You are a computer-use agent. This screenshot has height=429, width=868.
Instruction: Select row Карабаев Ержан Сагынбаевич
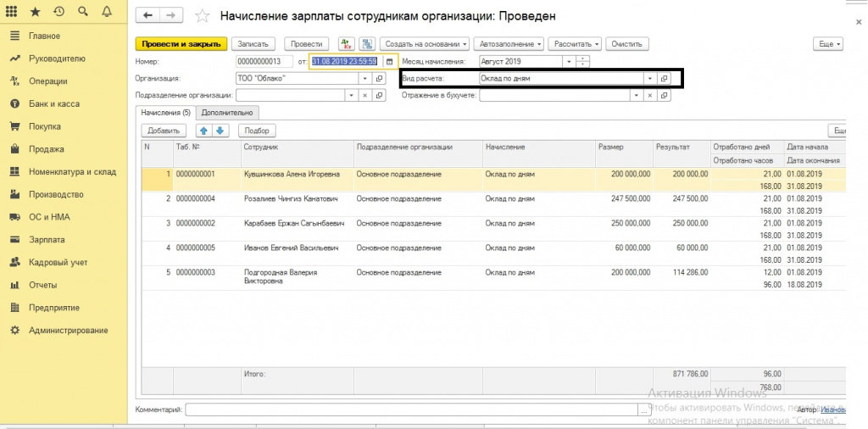(x=494, y=229)
